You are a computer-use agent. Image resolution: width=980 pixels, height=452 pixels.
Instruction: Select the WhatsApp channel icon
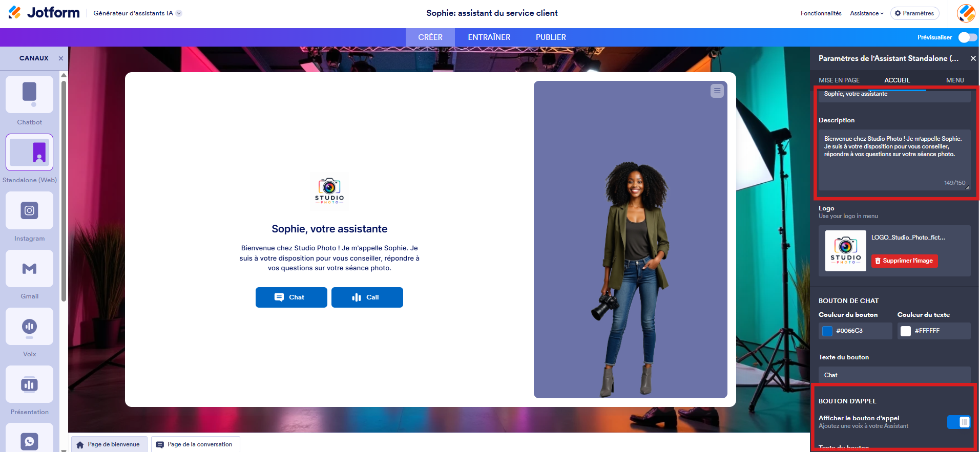pos(29,439)
